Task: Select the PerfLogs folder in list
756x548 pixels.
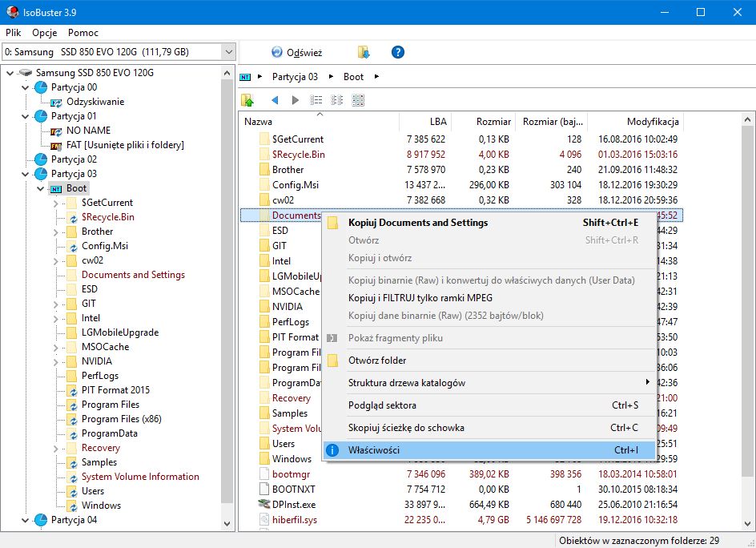Action: pyautogui.click(x=290, y=322)
